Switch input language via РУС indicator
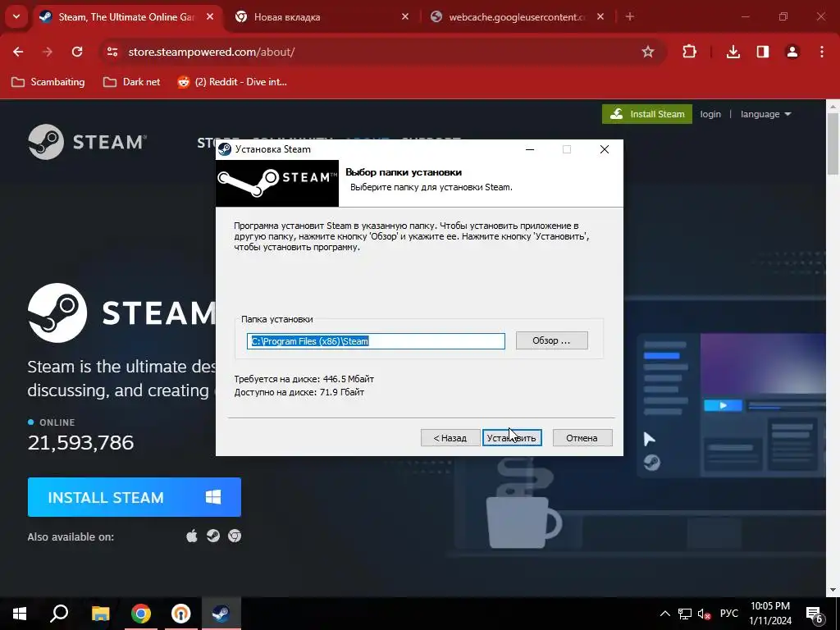 pyautogui.click(x=729, y=614)
